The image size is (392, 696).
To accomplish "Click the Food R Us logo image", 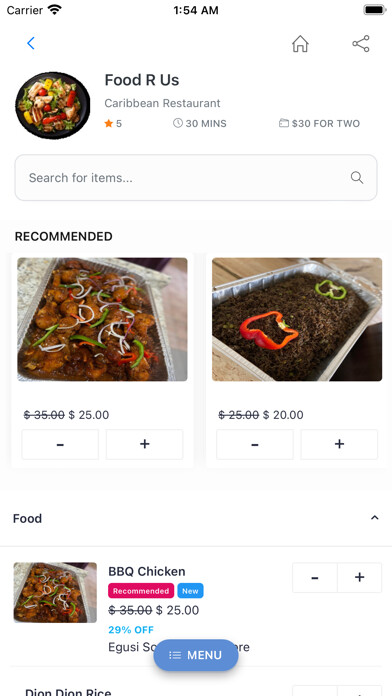I will click(53, 106).
